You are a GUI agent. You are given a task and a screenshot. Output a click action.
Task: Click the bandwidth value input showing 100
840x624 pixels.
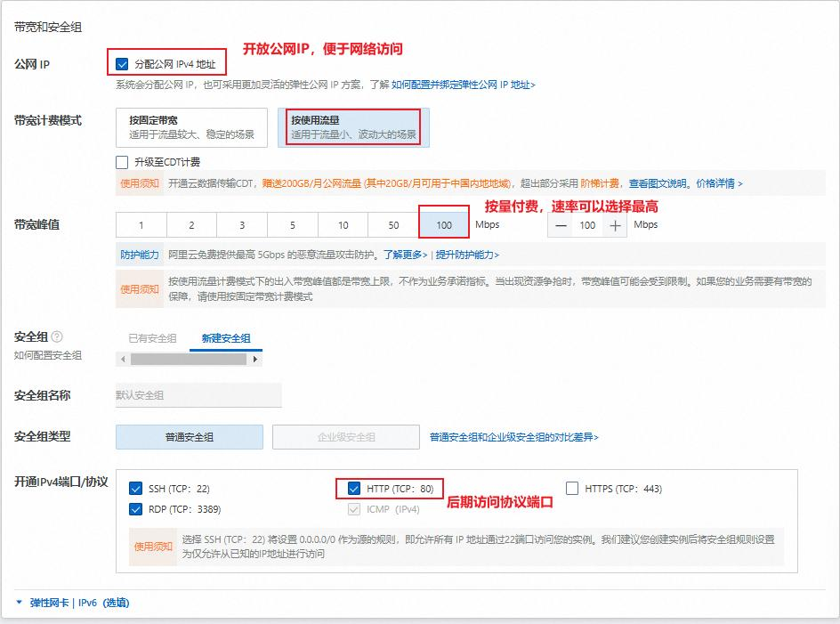[587, 226]
